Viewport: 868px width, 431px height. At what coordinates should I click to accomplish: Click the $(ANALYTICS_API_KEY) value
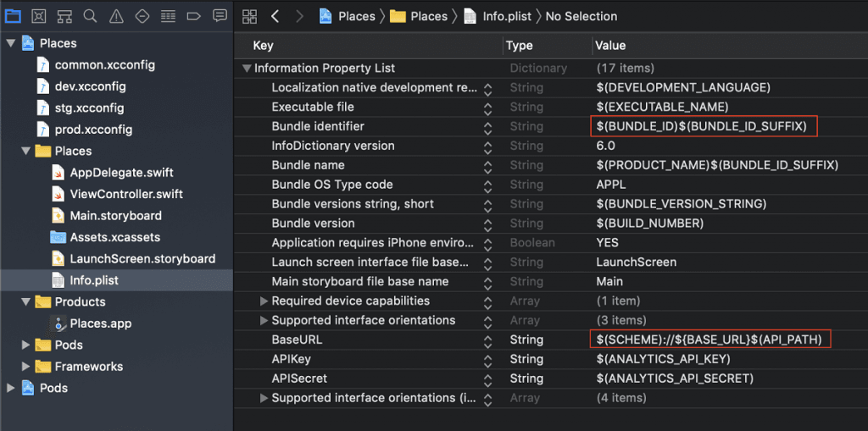663,359
